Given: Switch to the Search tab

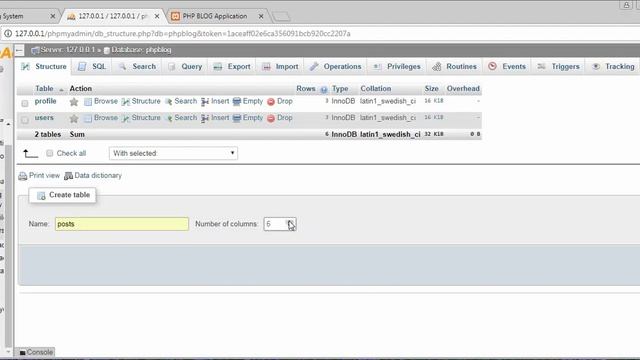Looking at the screenshot, I should click(x=138, y=67).
